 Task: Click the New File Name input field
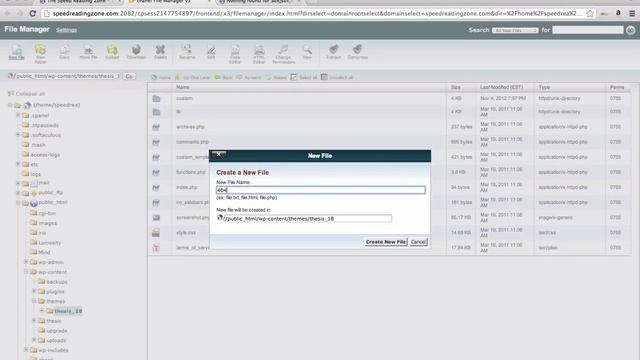coord(320,190)
